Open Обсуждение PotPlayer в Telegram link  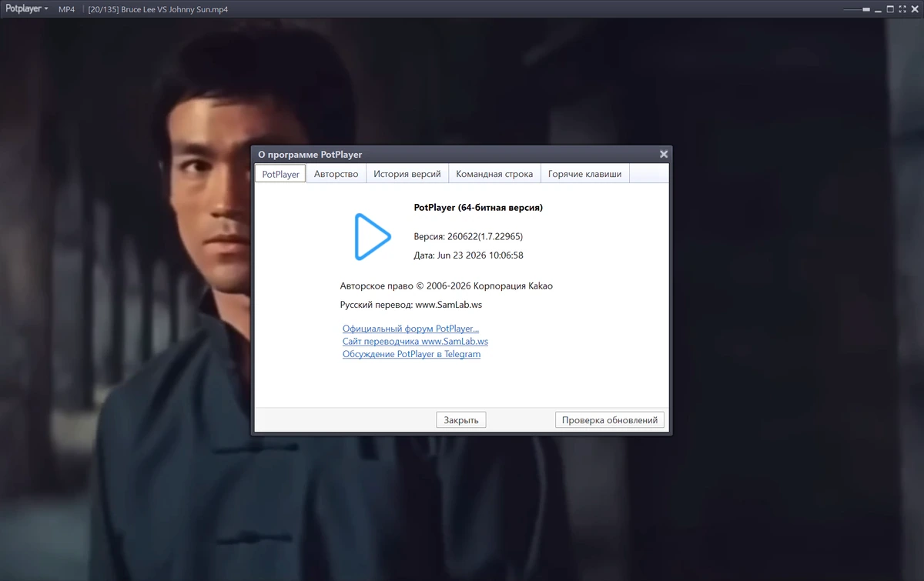411,354
